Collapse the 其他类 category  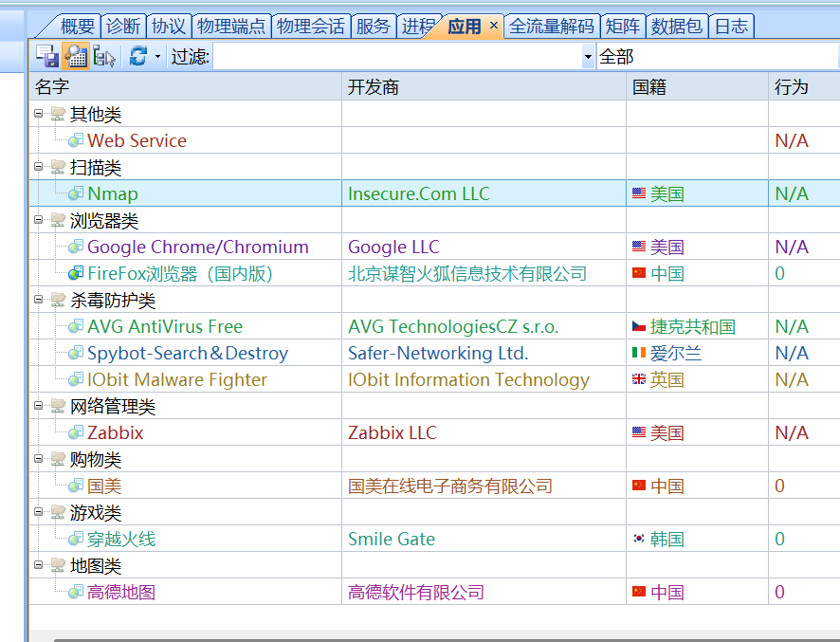(38, 114)
